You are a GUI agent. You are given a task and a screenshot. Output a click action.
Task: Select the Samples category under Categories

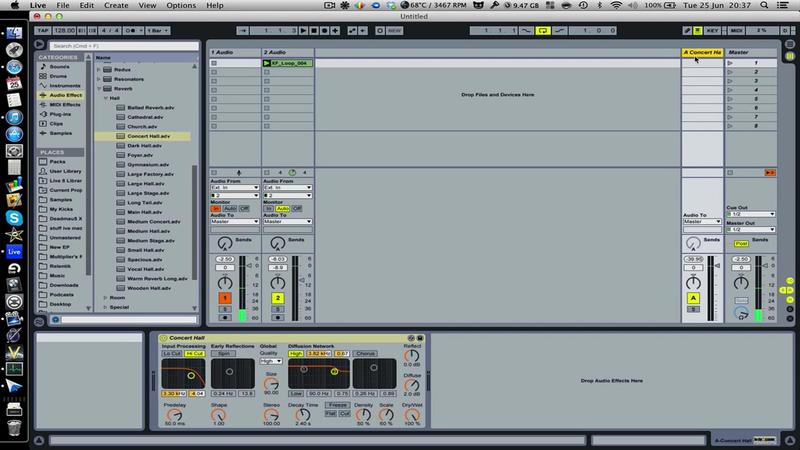[x=60, y=133]
